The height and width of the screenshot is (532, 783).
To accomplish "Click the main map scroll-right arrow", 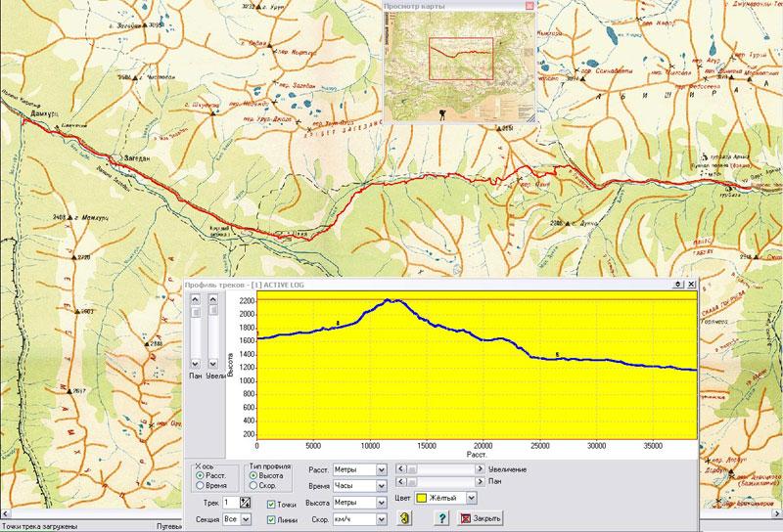I will pyautogui.click(x=777, y=513).
